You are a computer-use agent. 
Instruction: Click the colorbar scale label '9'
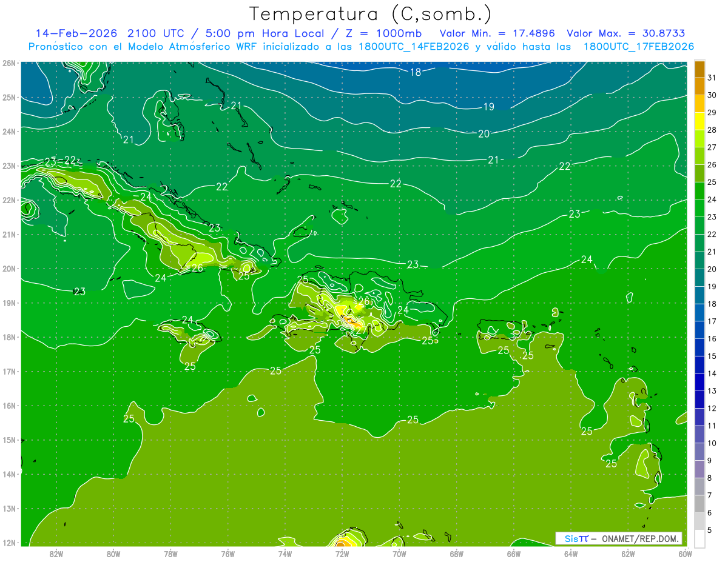click(709, 460)
